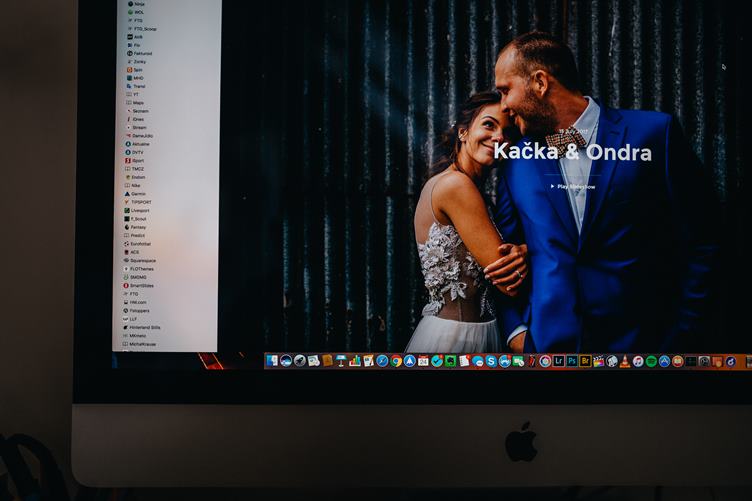Select the Livesport bookmark
The height and width of the screenshot is (501, 752).
(x=140, y=210)
